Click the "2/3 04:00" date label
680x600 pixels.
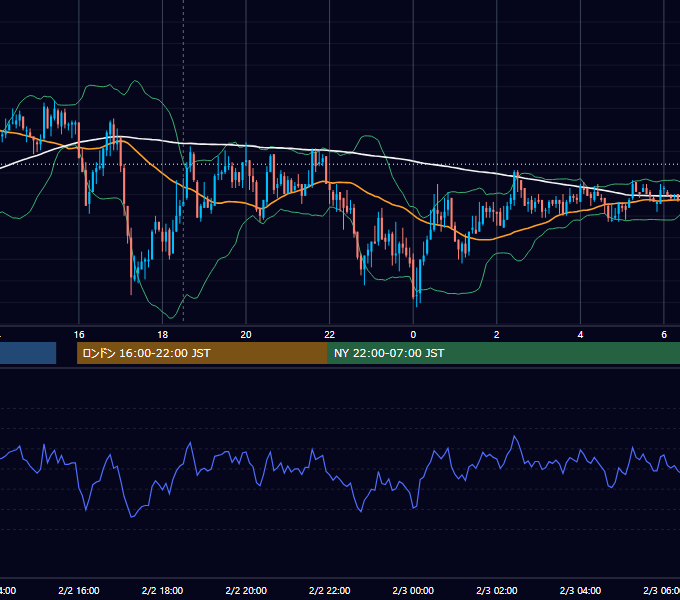[580, 591]
